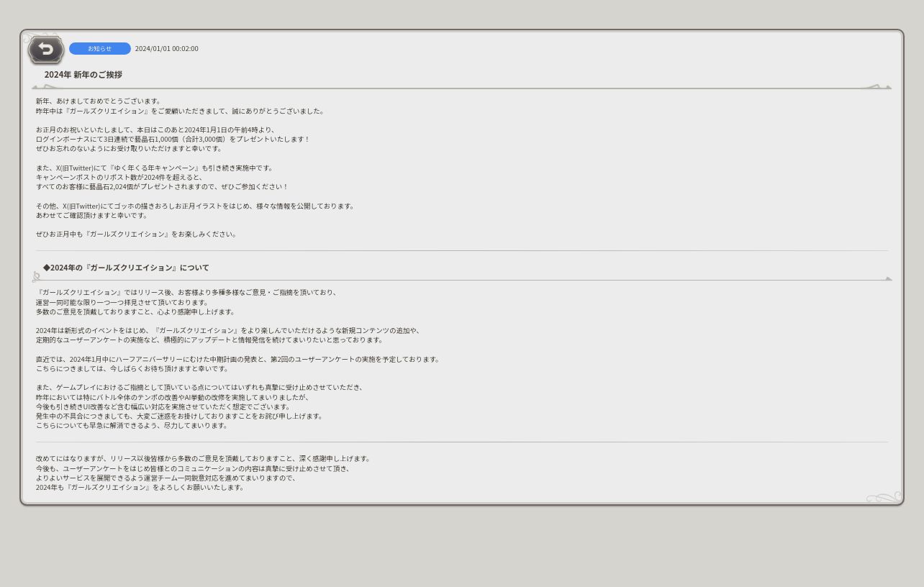
Task: Click the blue お知らせ category tag
Action: pos(100,49)
